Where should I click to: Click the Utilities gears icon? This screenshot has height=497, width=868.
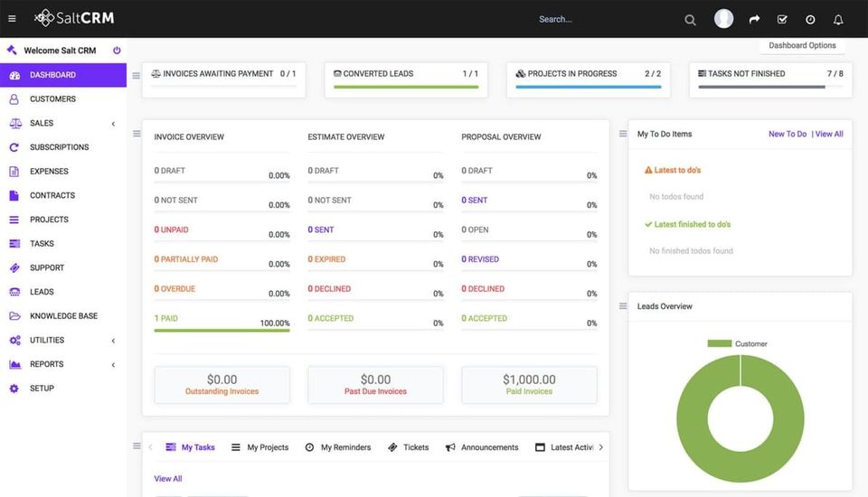(15, 341)
